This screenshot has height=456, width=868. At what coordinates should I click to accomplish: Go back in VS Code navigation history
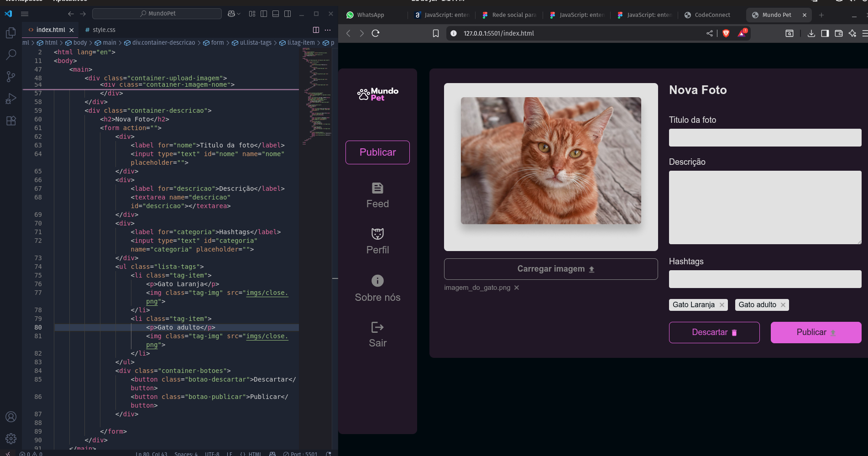click(x=71, y=14)
